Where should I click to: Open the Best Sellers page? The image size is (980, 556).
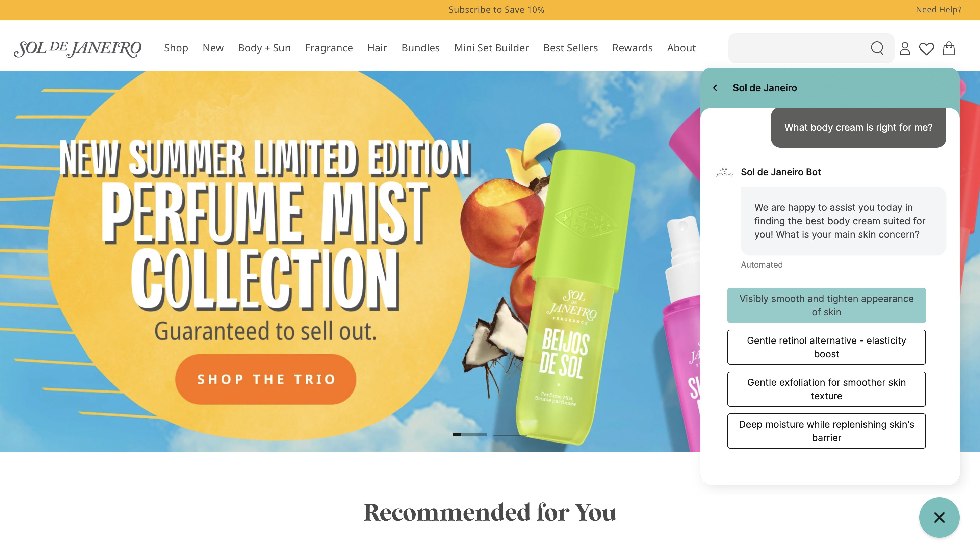click(x=570, y=48)
